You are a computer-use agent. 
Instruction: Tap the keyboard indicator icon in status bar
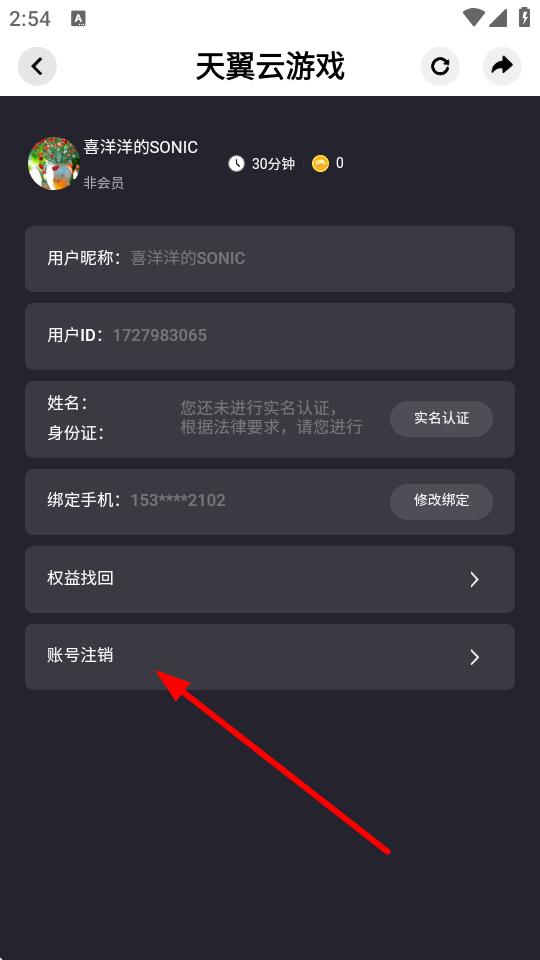coord(78,18)
